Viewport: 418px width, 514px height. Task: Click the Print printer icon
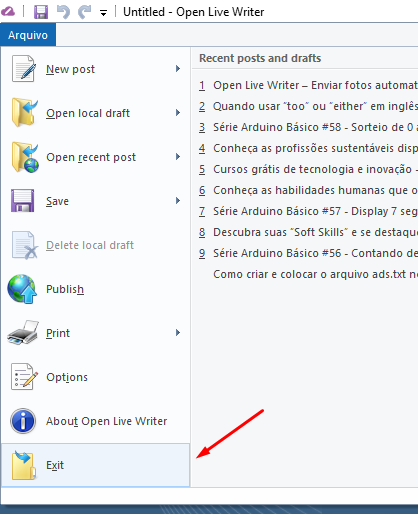23,333
